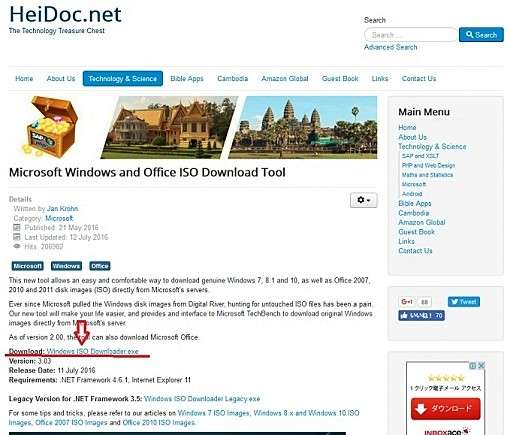Open the Technology & Science nav tab
Viewport: 510px width, 435px height.
(123, 78)
